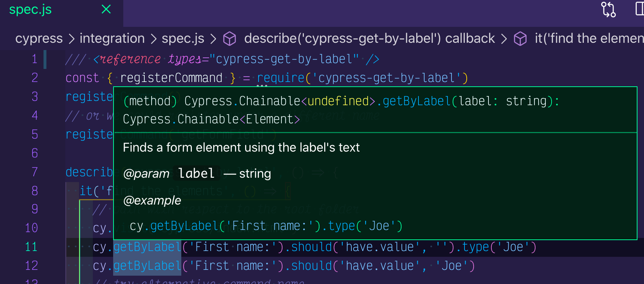
Task: Click Cypress.Chainable<Element> return type in tooltip
Action: 211,119
